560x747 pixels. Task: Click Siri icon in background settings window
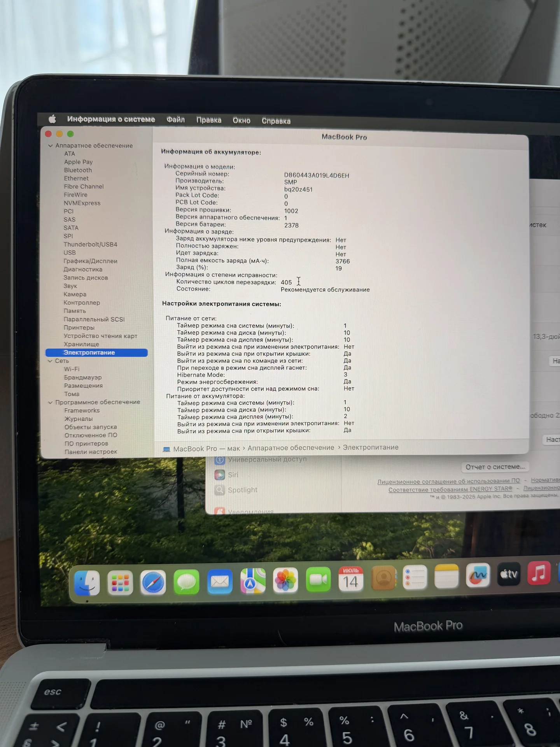[220, 475]
